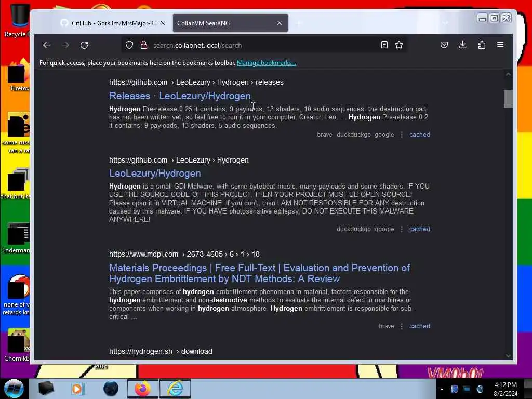Open the Windows Start menu orb

pyautogui.click(x=14, y=389)
